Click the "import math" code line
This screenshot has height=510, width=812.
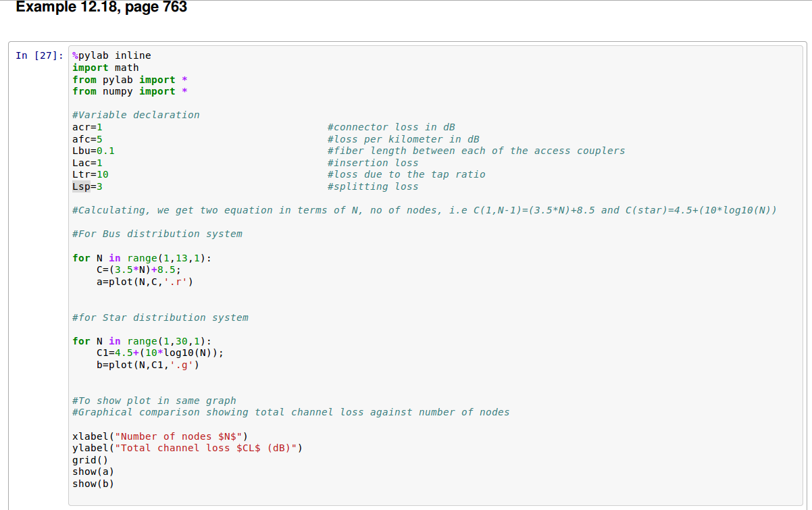pyautogui.click(x=105, y=68)
